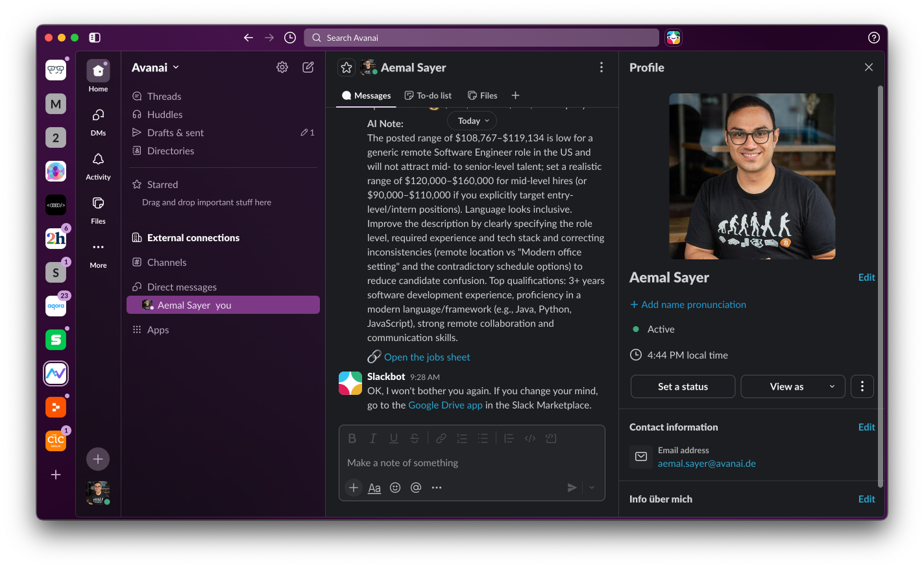Insert an ordered list
This screenshot has width=924, height=568.
(x=462, y=438)
